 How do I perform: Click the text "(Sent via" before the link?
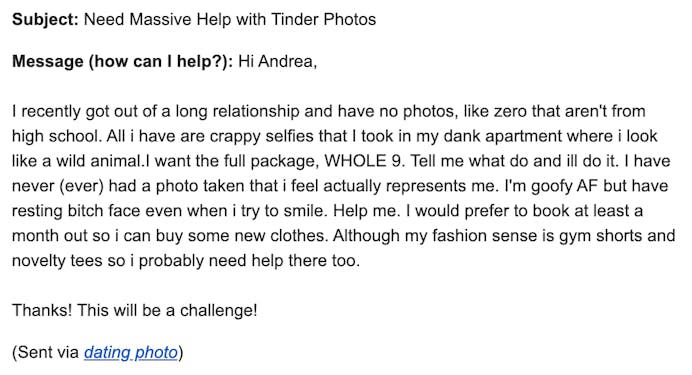tap(45, 352)
